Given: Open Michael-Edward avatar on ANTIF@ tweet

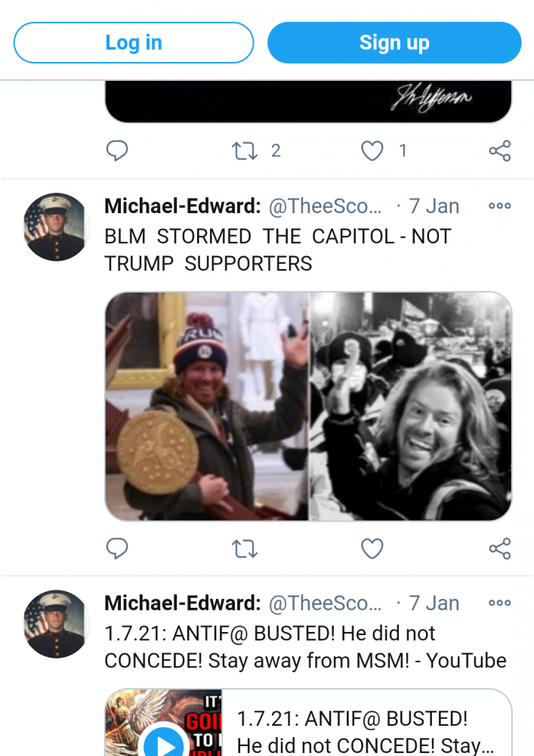Looking at the screenshot, I should [56, 624].
